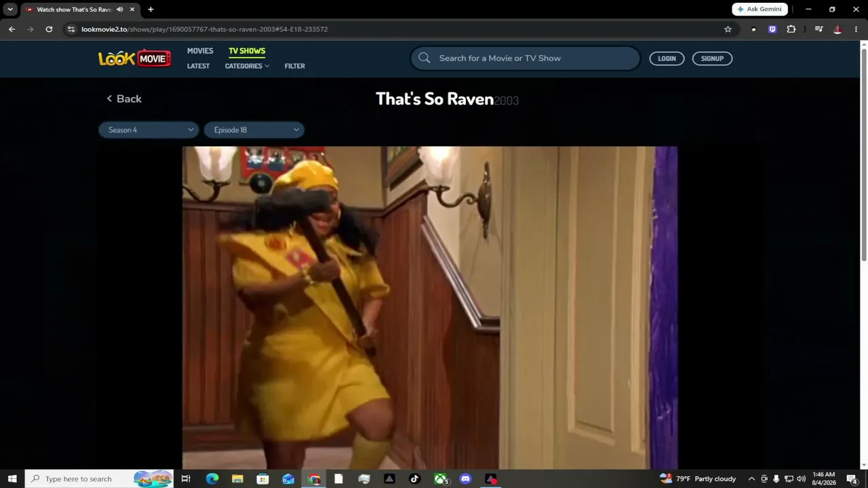This screenshot has height=488, width=868.
Task: Focus the movie or TV show search field
Action: [525, 58]
